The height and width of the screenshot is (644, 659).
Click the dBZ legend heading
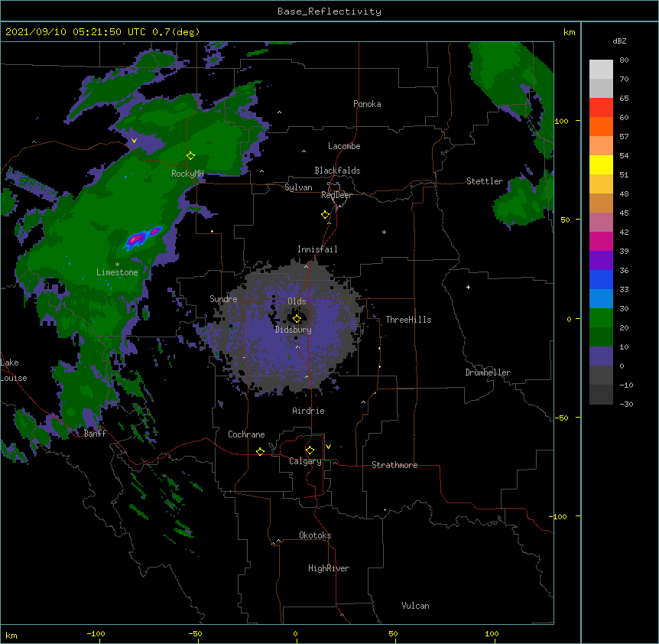[x=619, y=41]
